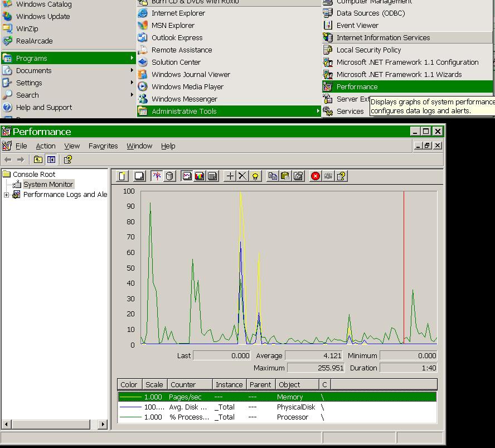Viewport: 495px width, 448px height.
Task: Click the Copy Properties icon
Action: click(x=273, y=176)
